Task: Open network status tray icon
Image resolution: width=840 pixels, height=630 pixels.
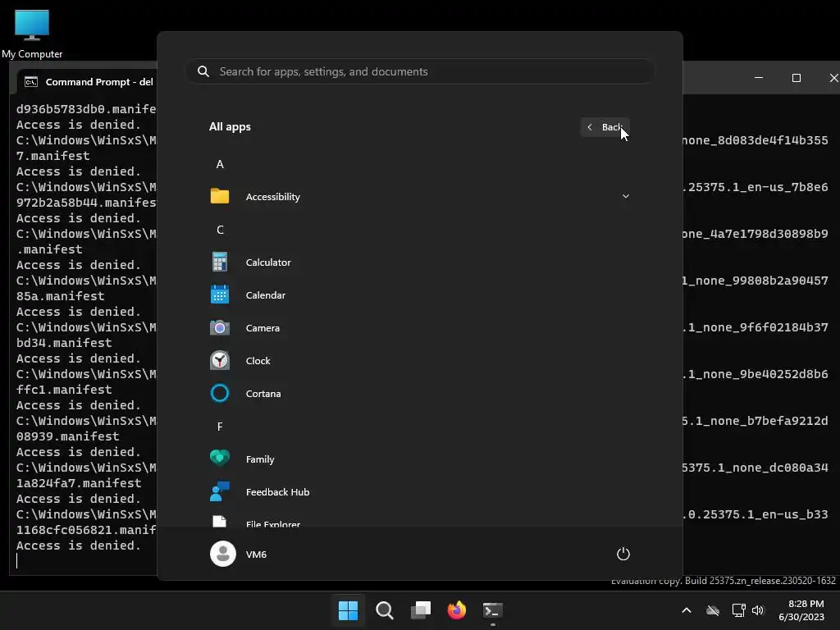Action: (x=738, y=610)
